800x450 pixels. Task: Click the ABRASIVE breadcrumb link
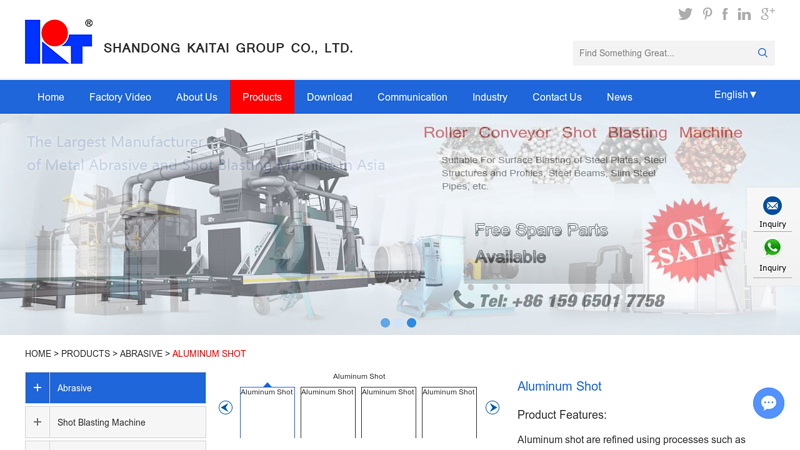tap(141, 354)
